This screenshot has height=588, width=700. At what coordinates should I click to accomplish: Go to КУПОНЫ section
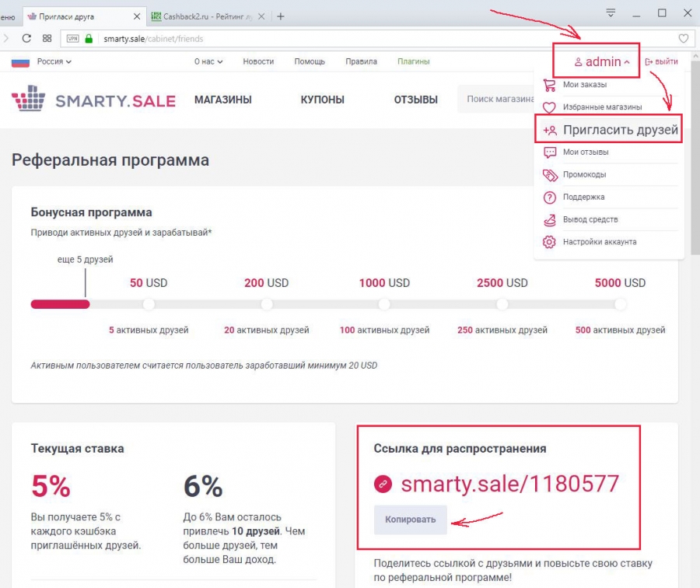coord(322,100)
